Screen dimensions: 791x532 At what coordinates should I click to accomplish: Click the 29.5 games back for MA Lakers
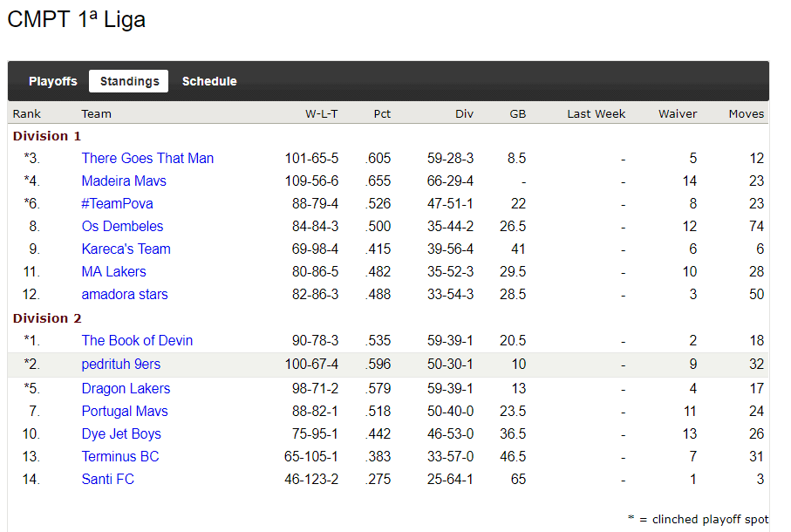click(x=513, y=272)
